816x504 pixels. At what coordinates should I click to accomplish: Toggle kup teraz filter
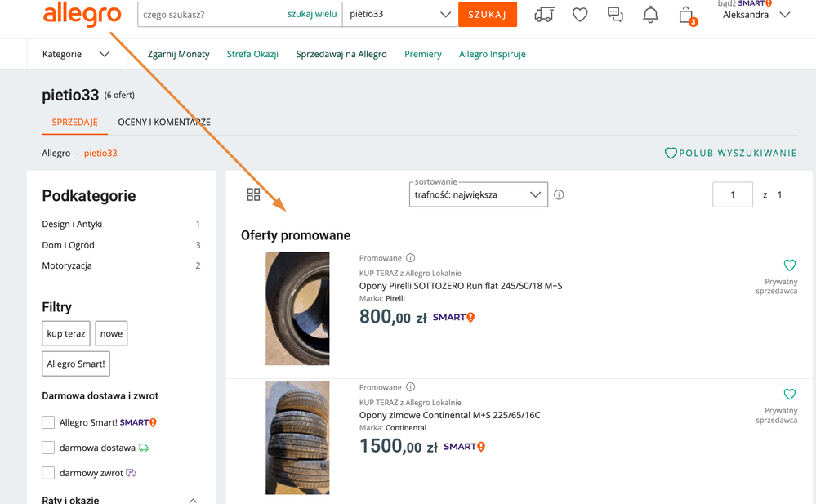(x=66, y=333)
